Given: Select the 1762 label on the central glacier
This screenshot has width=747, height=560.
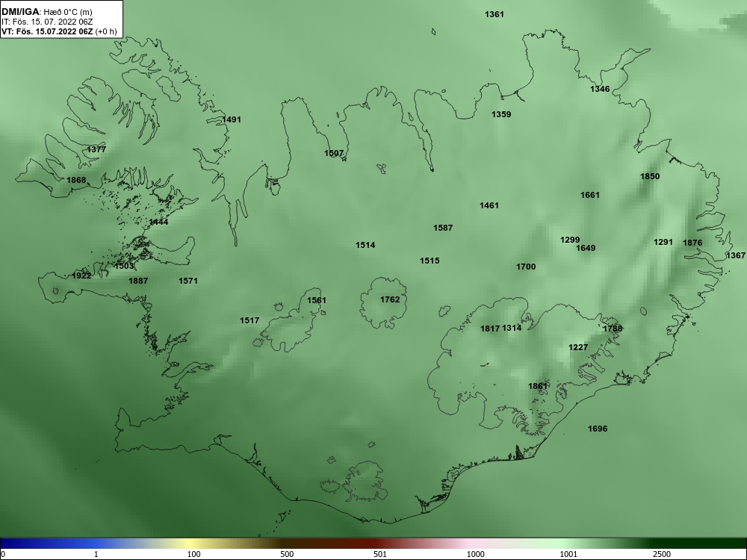Looking at the screenshot, I should (390, 299).
